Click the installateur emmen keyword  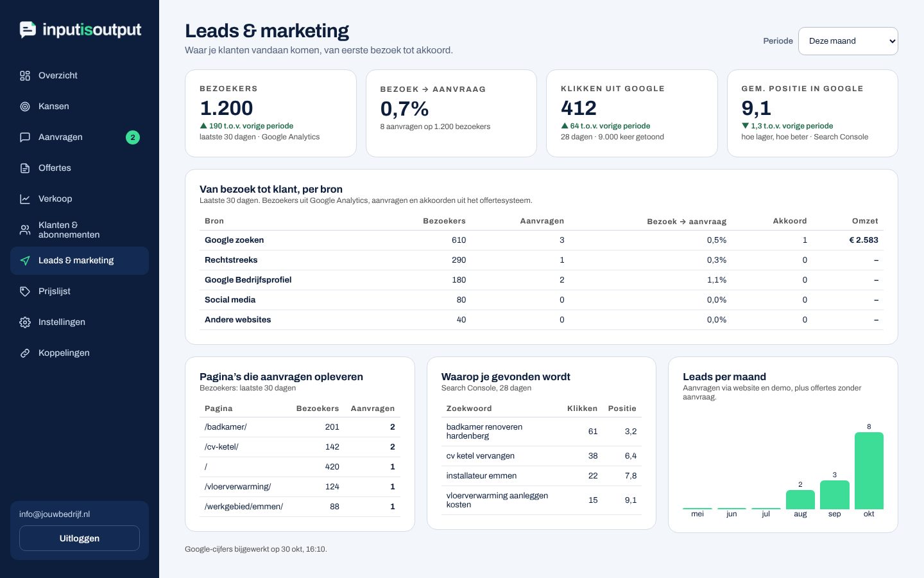481,476
